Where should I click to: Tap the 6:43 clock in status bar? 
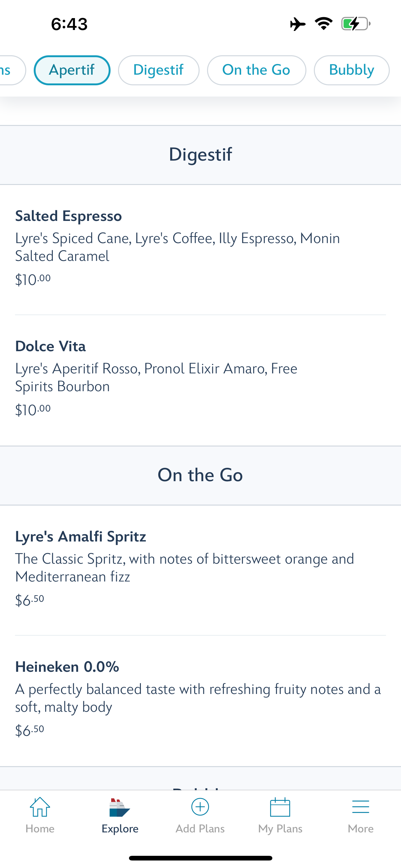[x=69, y=24]
